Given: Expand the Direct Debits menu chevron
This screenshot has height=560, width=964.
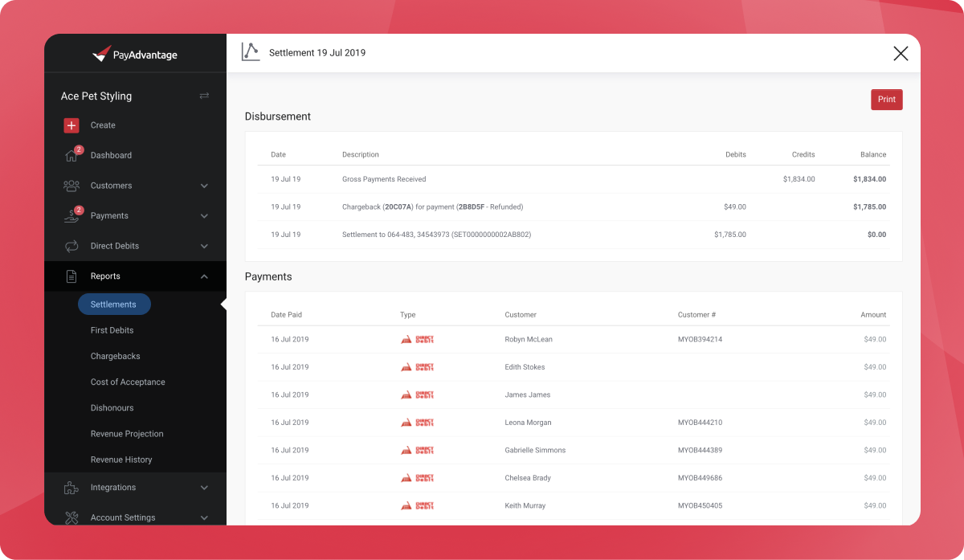Looking at the screenshot, I should 204,246.
